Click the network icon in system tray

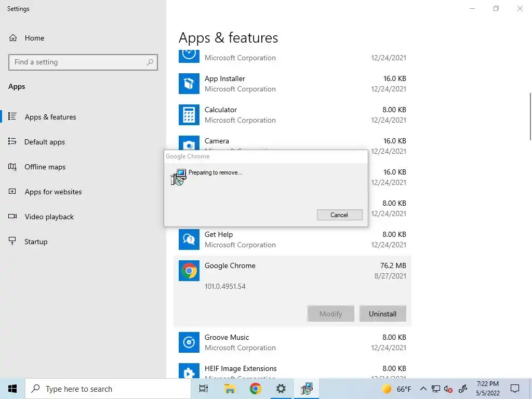[436, 389]
